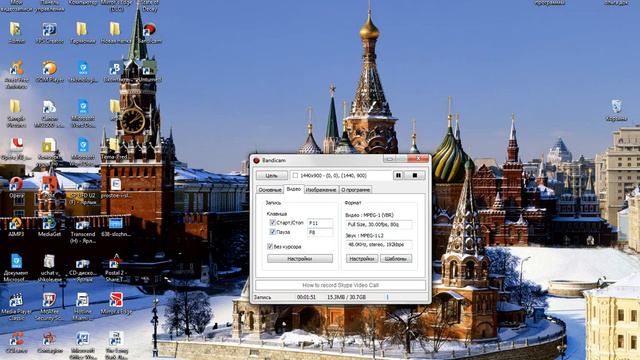Select the Документ Microsoft desktop file
This screenshot has height=360, width=640.
[16, 267]
